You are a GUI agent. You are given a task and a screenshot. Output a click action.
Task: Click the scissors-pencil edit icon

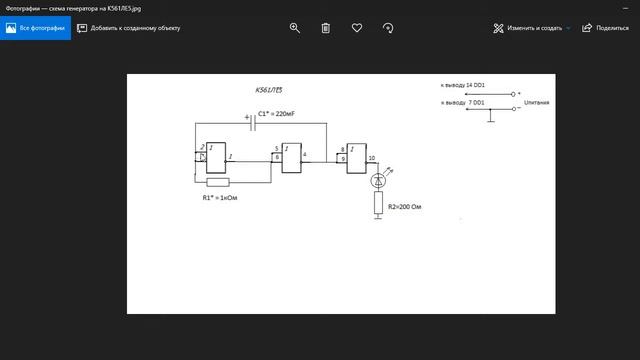coord(498,28)
